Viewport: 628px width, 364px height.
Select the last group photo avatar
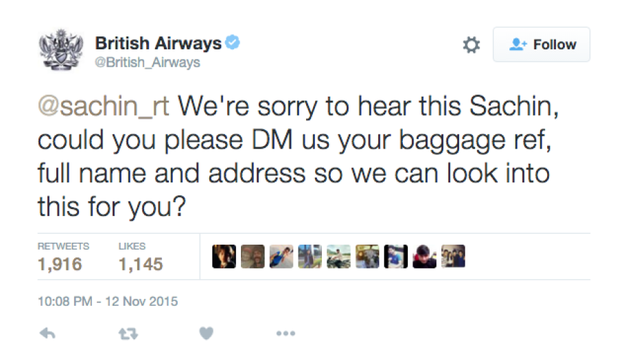point(453,256)
